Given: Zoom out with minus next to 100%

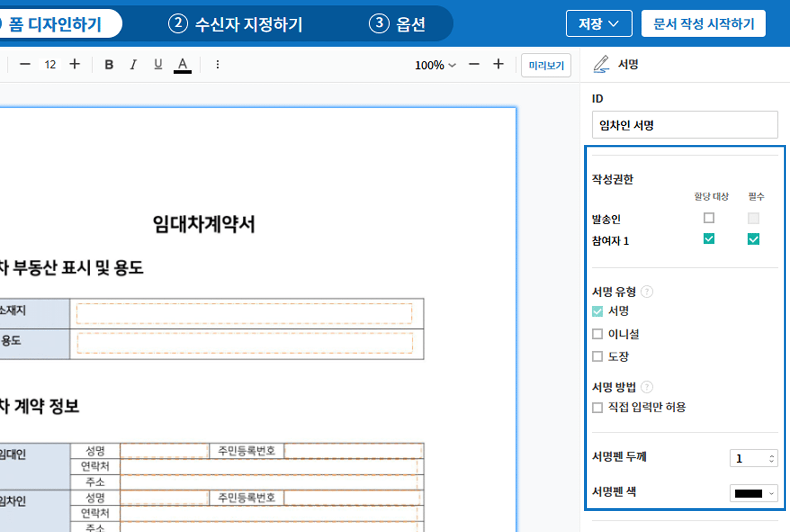Looking at the screenshot, I should pos(474,64).
